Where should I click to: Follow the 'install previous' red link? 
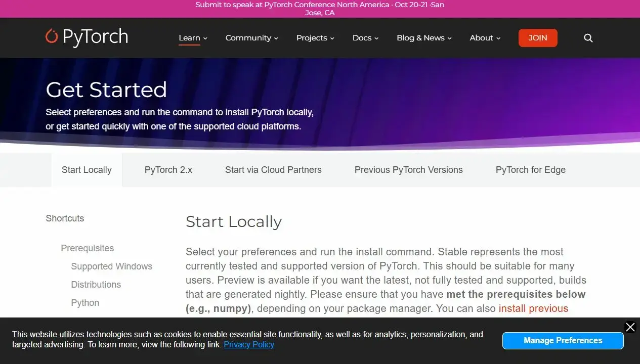(x=533, y=308)
